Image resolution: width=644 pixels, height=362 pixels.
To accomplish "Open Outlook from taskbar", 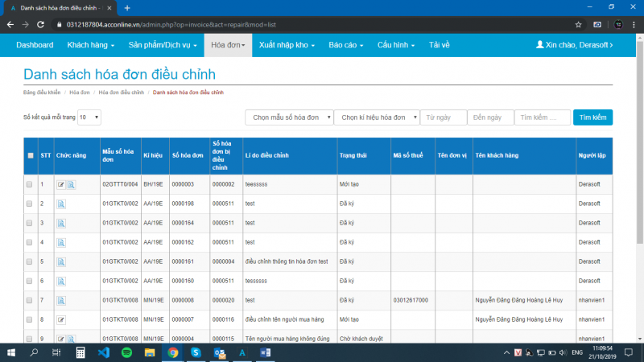I will (x=219, y=352).
